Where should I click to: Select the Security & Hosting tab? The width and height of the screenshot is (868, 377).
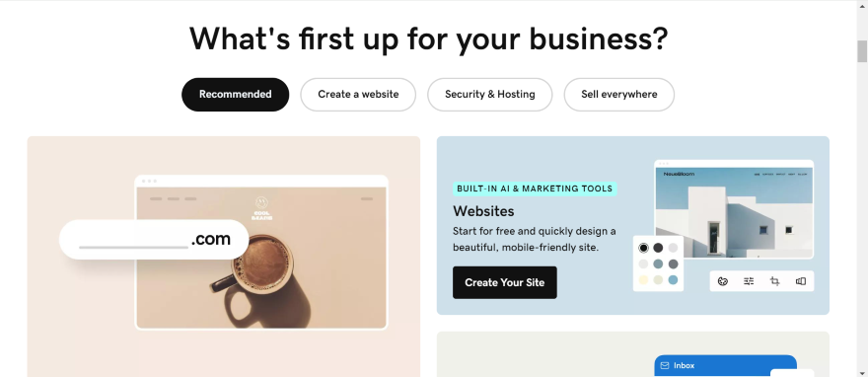pos(490,94)
